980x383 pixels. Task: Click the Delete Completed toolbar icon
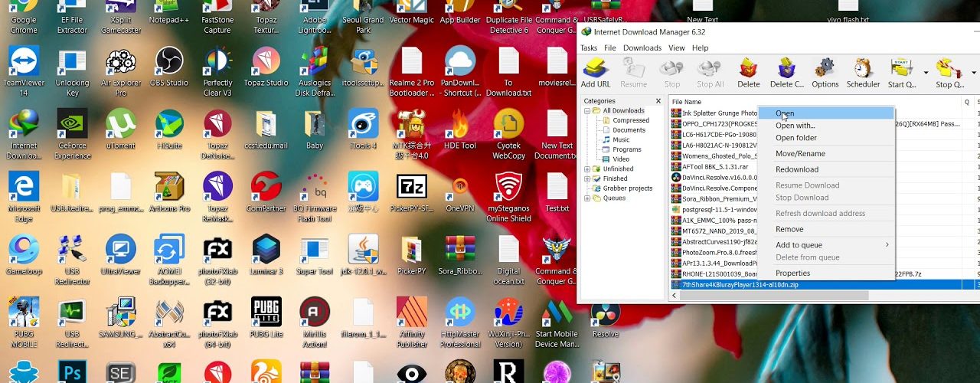786,73
